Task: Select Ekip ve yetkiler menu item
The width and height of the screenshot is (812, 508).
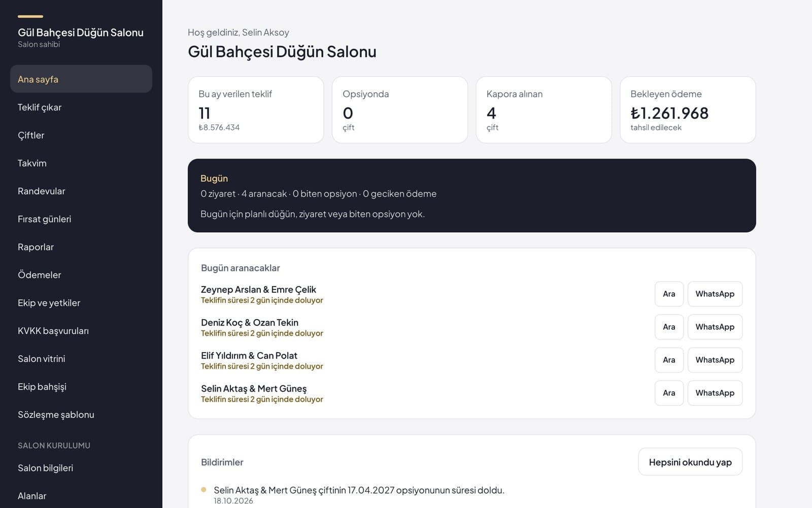Action: click(81, 303)
